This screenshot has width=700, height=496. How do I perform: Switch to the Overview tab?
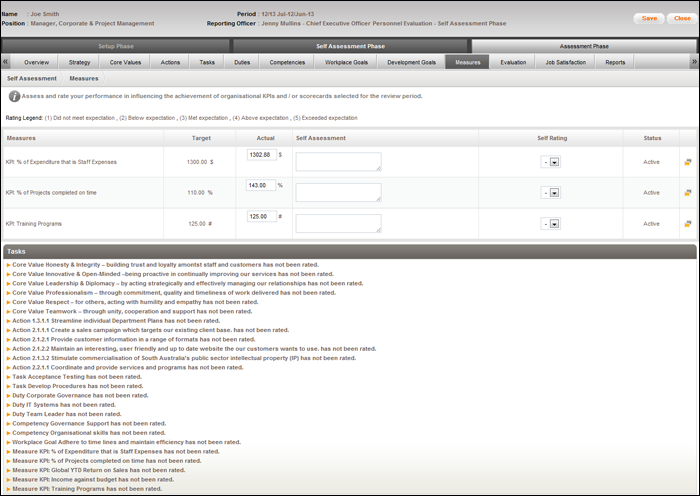(36, 63)
